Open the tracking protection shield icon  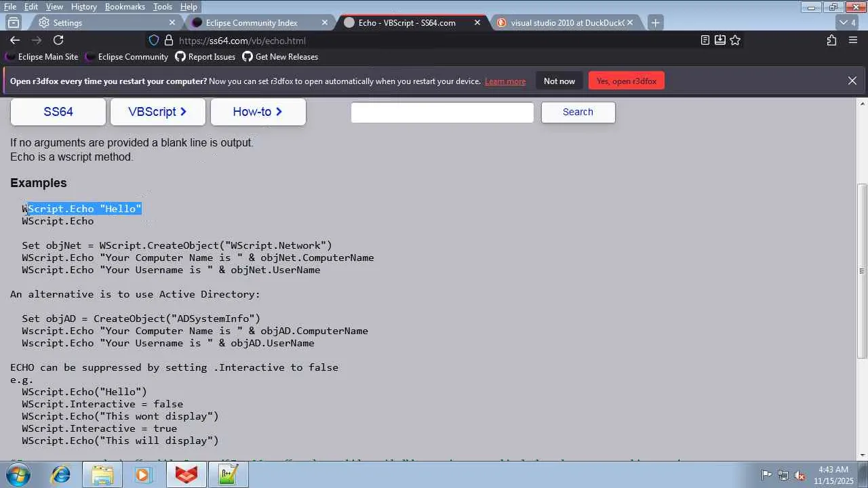(x=154, y=40)
